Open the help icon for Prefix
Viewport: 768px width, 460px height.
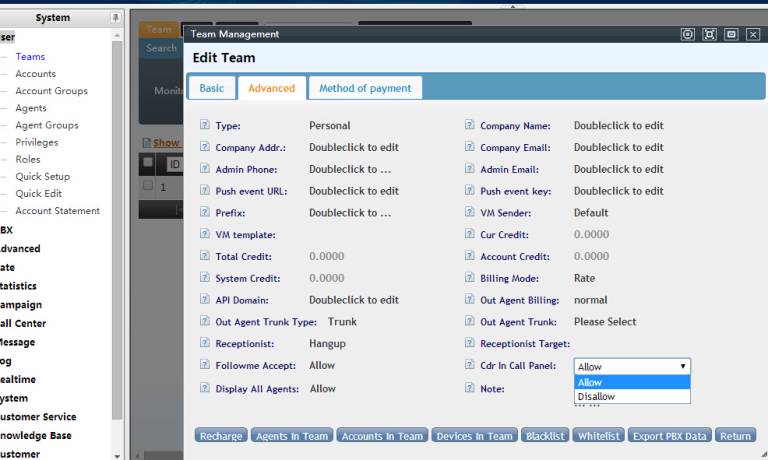point(205,213)
